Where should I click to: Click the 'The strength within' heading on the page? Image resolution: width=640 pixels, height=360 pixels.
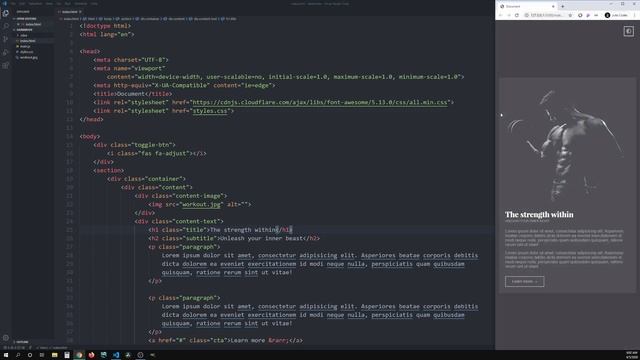pyautogui.click(x=539, y=215)
